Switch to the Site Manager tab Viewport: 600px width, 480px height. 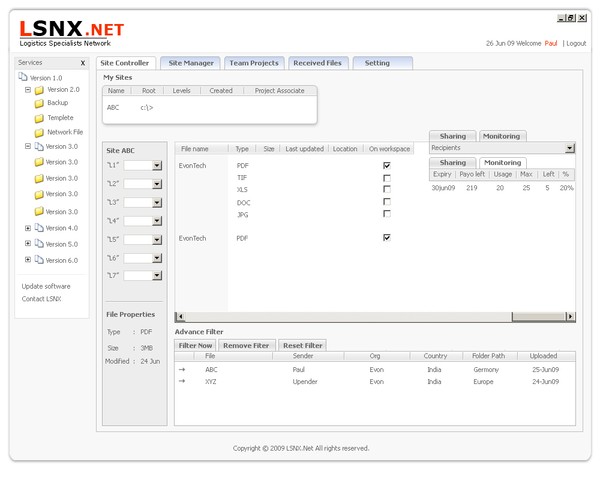click(x=191, y=63)
